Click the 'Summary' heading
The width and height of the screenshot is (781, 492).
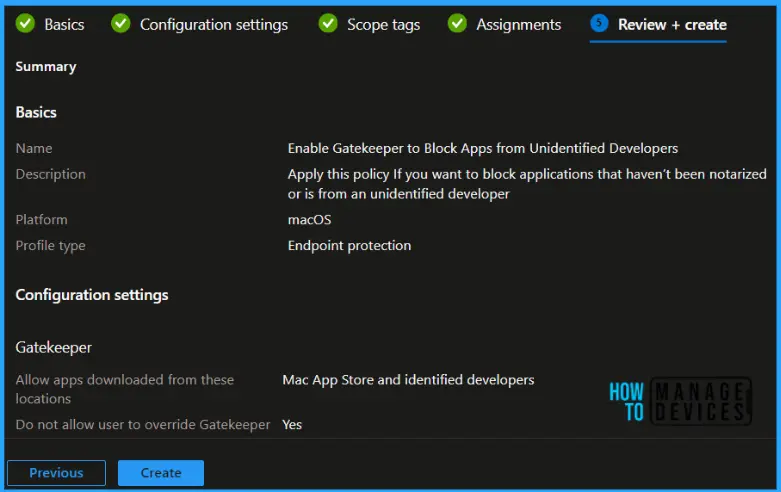[x=46, y=67]
